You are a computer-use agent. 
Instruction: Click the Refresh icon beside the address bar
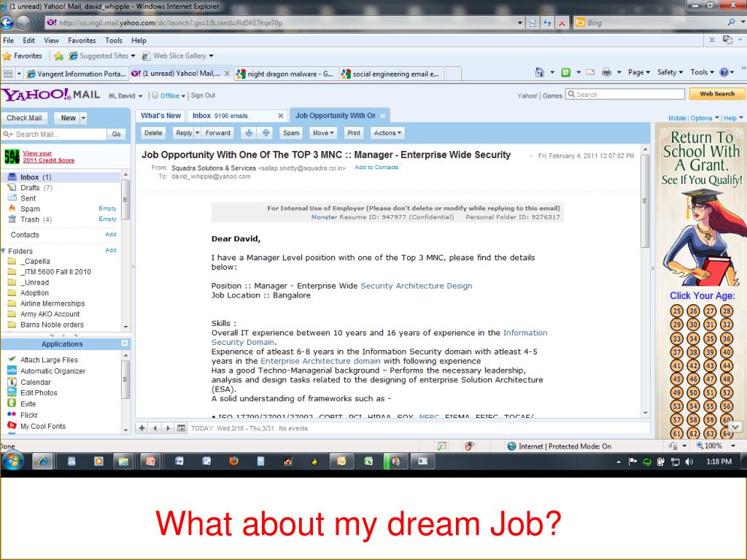pos(547,23)
